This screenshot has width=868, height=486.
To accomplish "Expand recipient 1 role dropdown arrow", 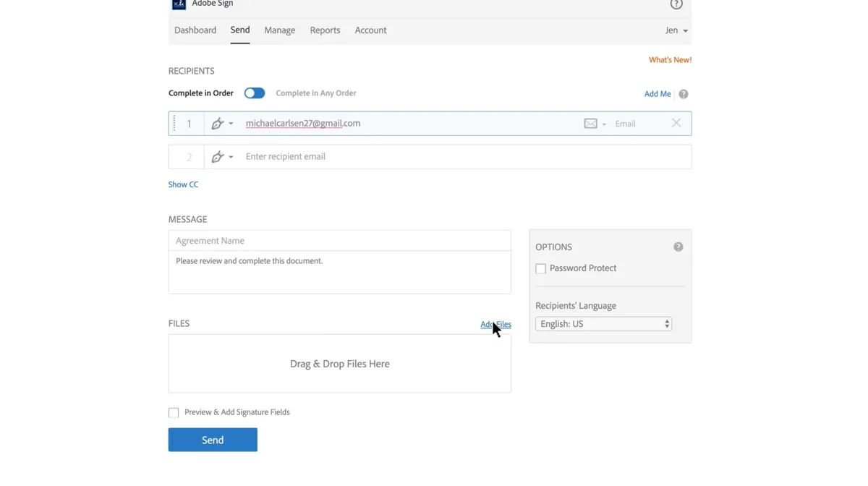I will click(x=231, y=124).
